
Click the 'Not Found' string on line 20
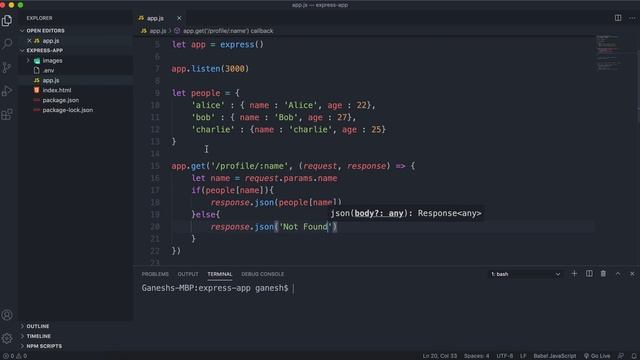305,227
